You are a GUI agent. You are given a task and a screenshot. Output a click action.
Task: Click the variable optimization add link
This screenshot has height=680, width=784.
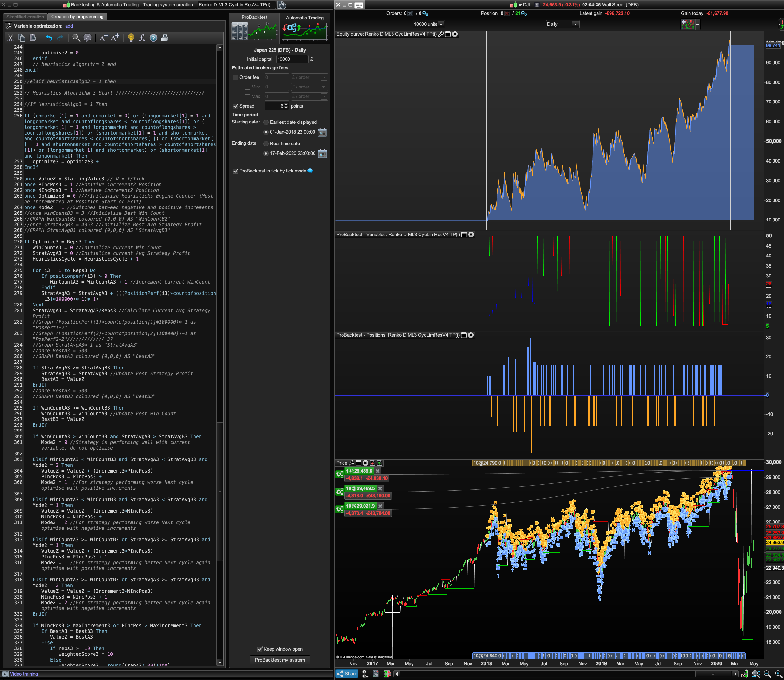pos(69,26)
